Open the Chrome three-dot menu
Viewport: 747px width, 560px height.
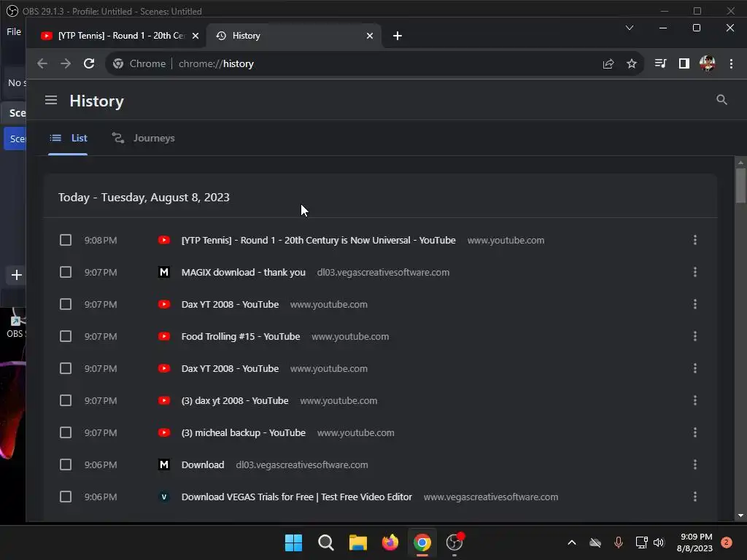coord(731,63)
